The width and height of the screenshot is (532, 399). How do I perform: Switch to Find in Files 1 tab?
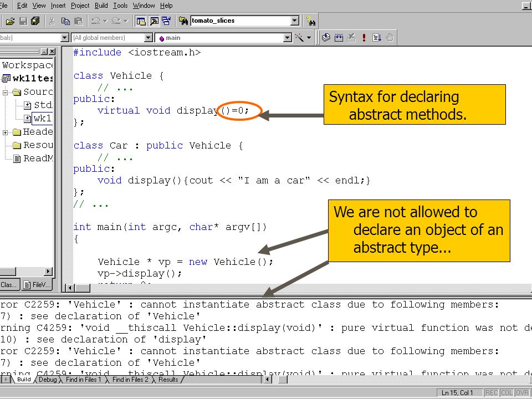84,379
